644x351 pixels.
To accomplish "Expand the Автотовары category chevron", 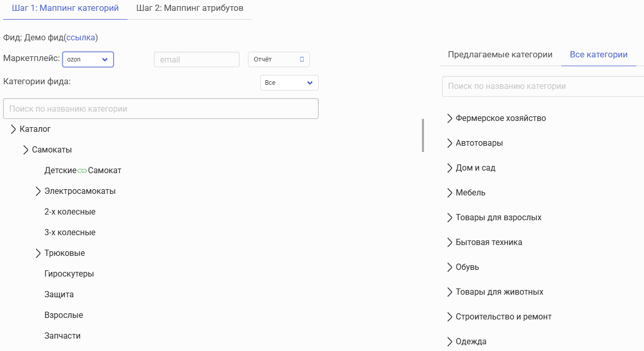I will point(449,143).
